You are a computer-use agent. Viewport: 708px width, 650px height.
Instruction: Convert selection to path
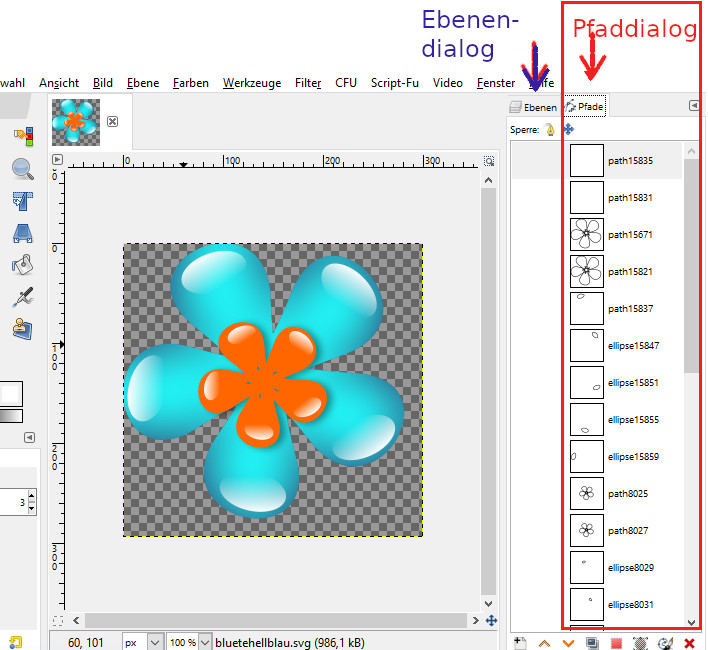click(x=640, y=643)
